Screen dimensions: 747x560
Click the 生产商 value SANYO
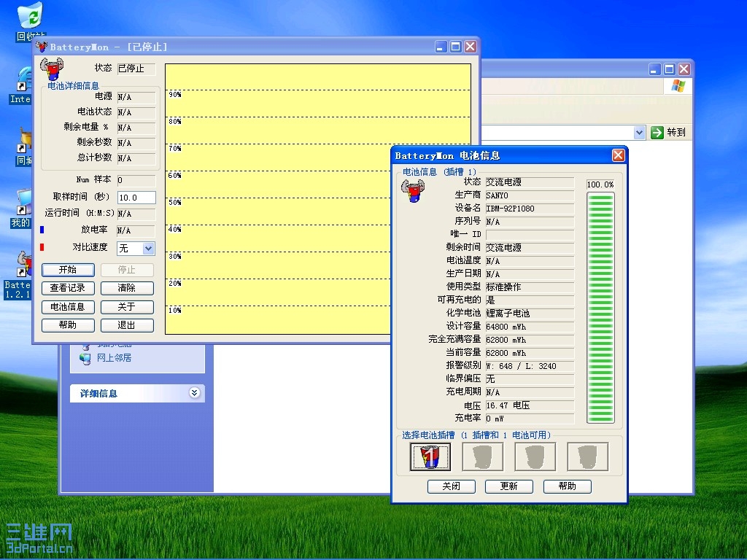tap(530, 195)
